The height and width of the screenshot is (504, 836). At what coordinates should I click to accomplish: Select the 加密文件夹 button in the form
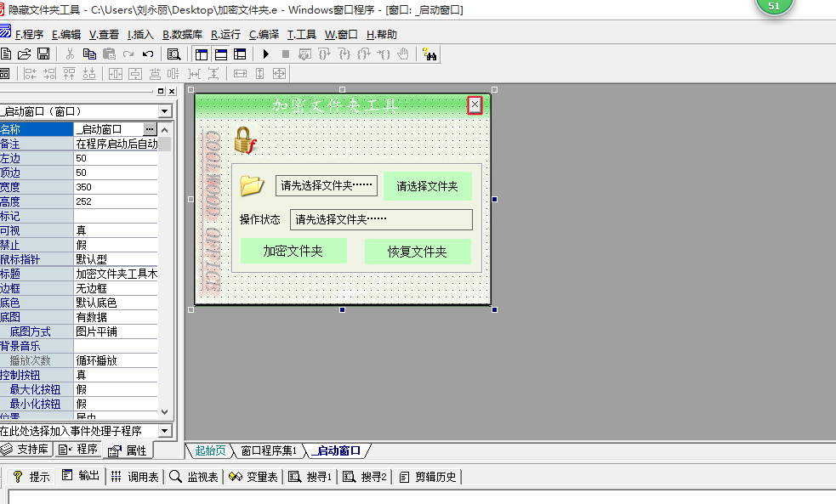[293, 251]
